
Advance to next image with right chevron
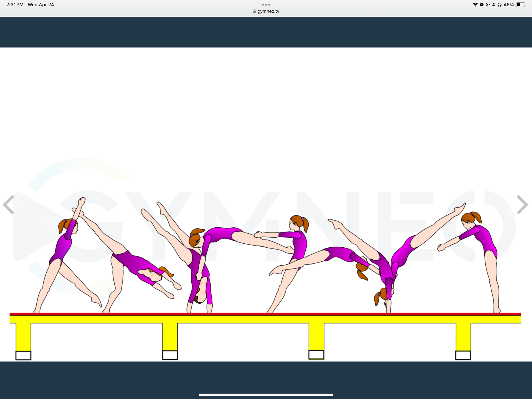(522, 205)
